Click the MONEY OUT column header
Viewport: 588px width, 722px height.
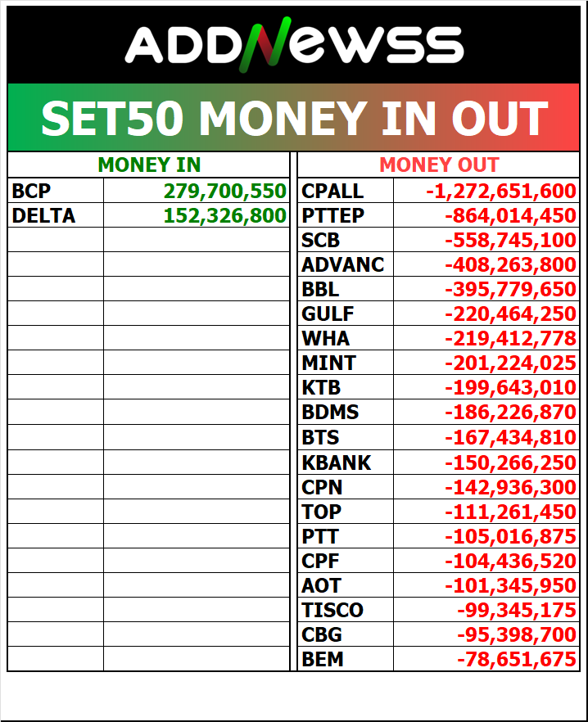click(439, 165)
